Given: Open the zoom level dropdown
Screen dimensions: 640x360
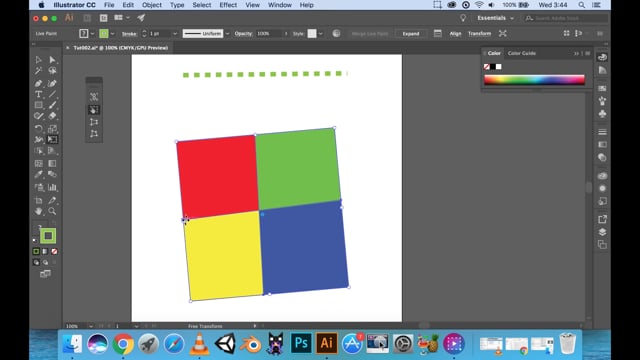Looking at the screenshot, I should click(91, 326).
